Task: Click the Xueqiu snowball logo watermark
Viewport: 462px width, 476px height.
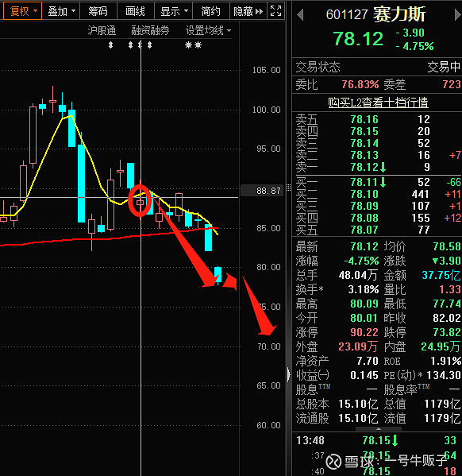Action: (333, 462)
